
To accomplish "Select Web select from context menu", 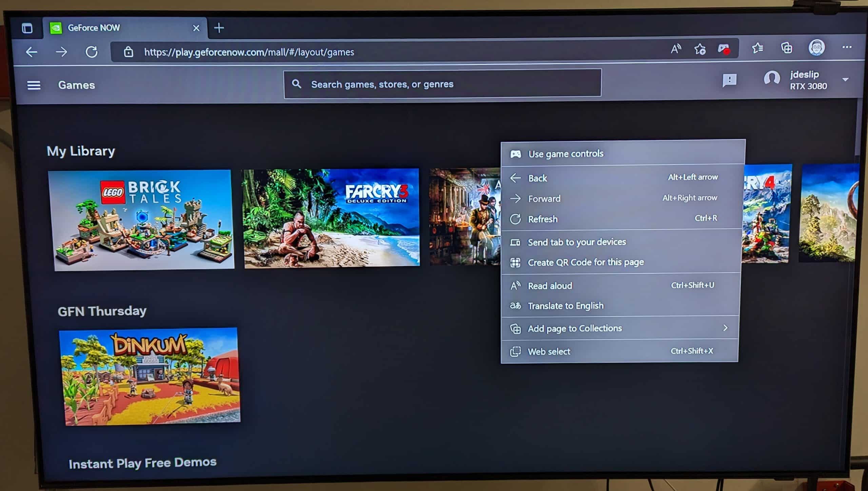I will pos(549,351).
